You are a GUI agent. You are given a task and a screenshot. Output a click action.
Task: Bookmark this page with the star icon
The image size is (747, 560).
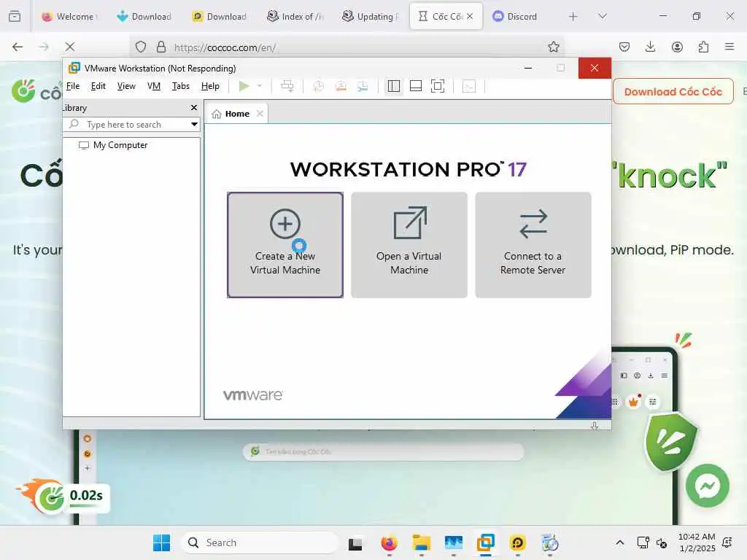click(x=553, y=47)
